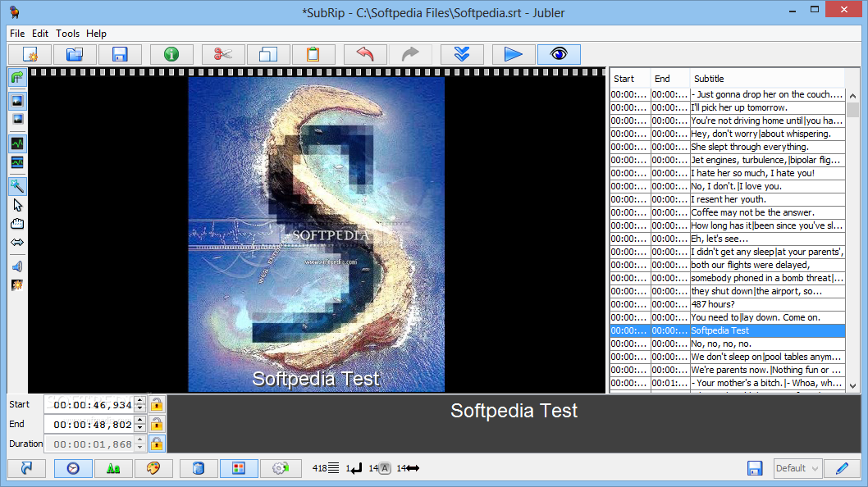Click the subtitle list scrollbar up arrow
Screen dimensions: 868x487
point(852,96)
